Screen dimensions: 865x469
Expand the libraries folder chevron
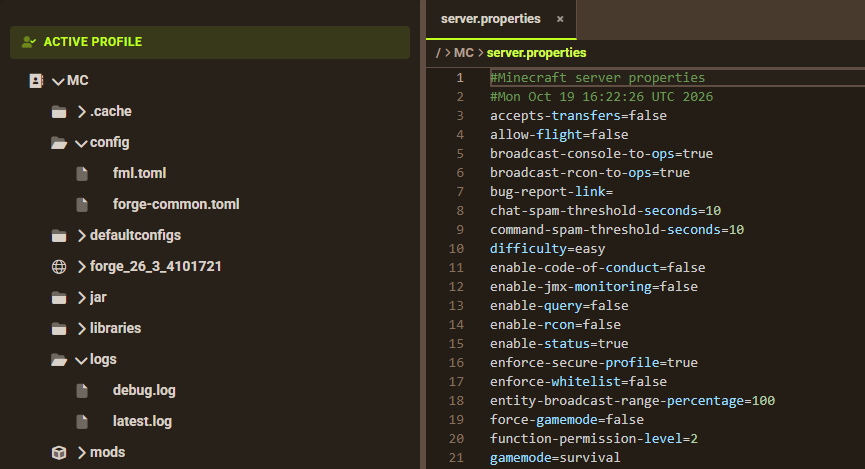[x=82, y=328]
